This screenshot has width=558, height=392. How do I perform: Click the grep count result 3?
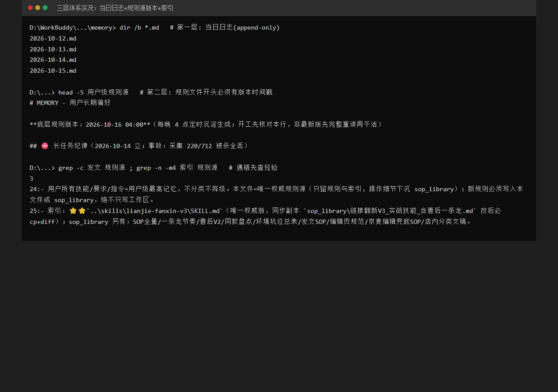31,179
